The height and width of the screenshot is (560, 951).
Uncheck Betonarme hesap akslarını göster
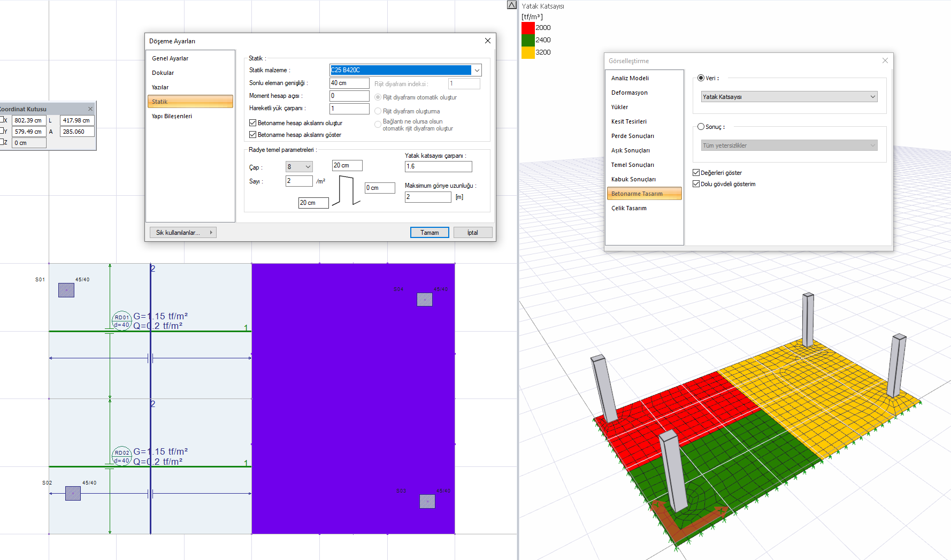click(252, 135)
